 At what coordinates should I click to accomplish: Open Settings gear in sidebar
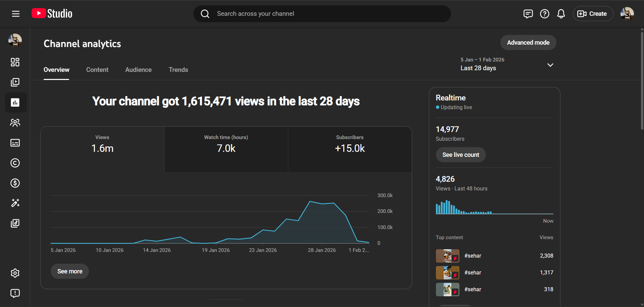coord(15,273)
